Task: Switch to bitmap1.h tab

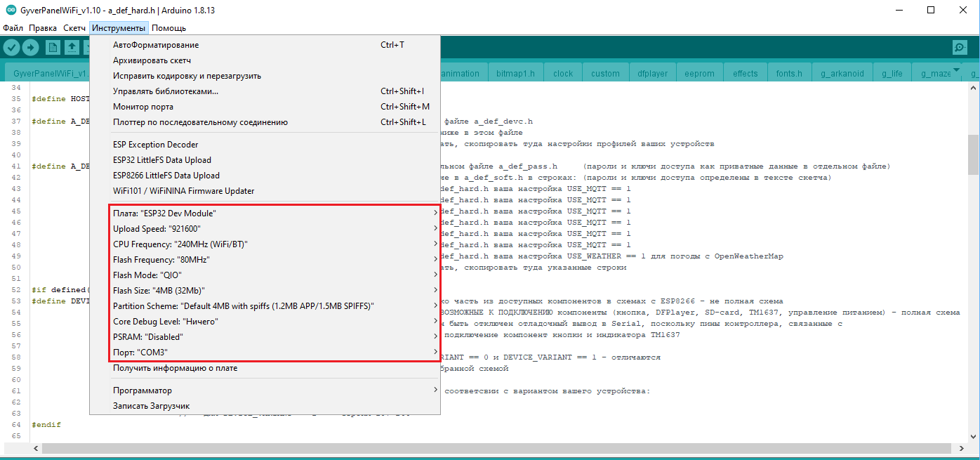Action: pos(515,73)
